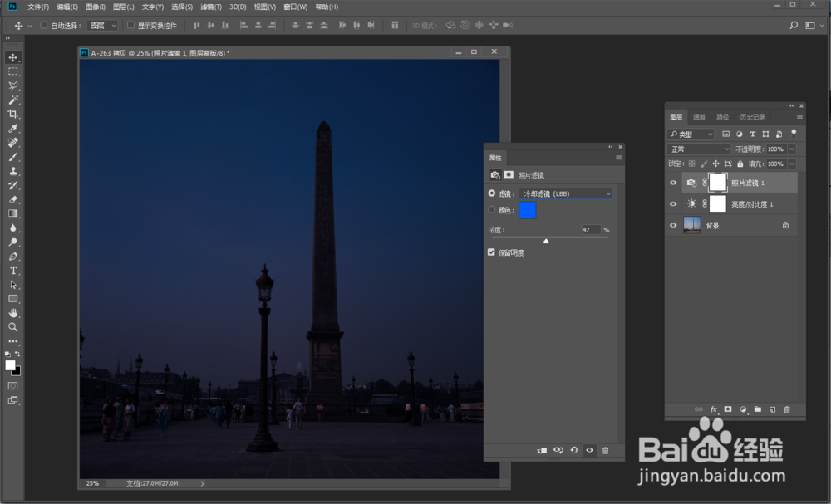Toggle Quick Mask mode icon
This screenshot has width=831, height=504.
pos(13,386)
